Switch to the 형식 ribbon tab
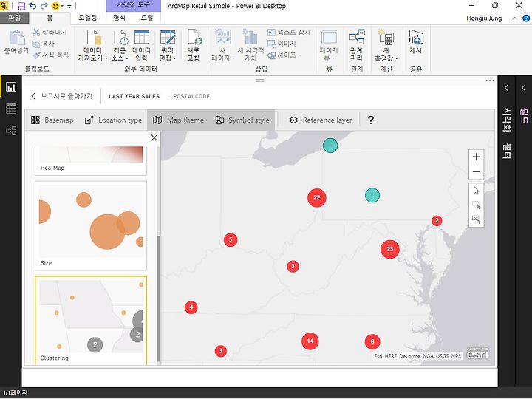This screenshot has height=399, width=532. click(119, 18)
